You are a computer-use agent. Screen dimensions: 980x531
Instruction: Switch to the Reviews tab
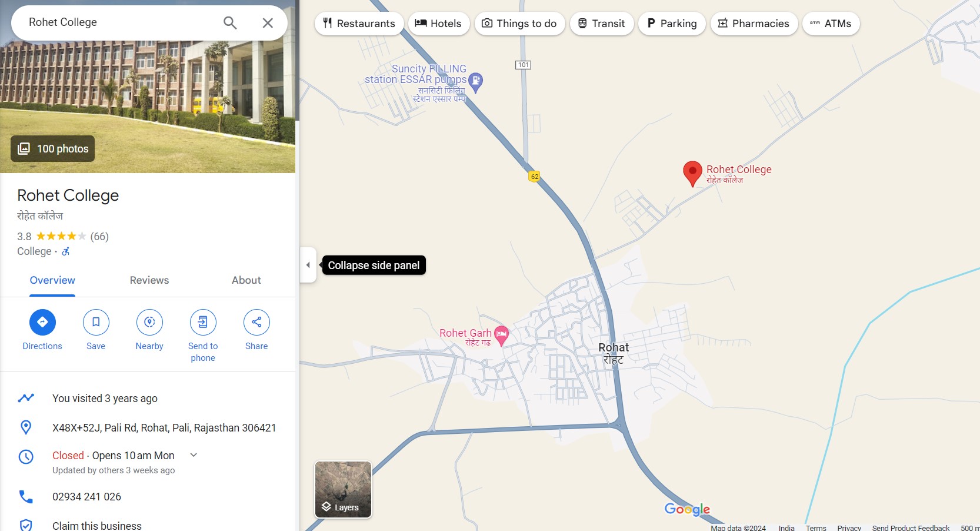click(x=149, y=280)
